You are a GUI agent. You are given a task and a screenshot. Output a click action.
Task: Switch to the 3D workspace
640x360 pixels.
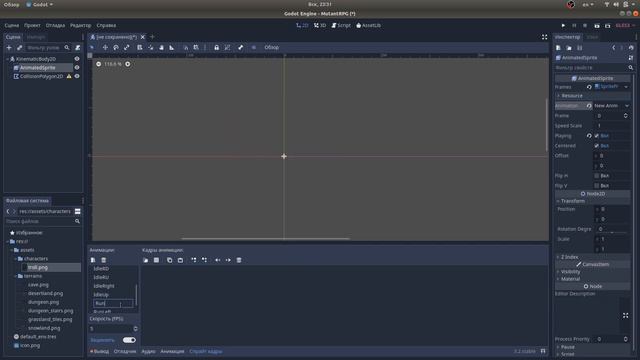click(320, 25)
